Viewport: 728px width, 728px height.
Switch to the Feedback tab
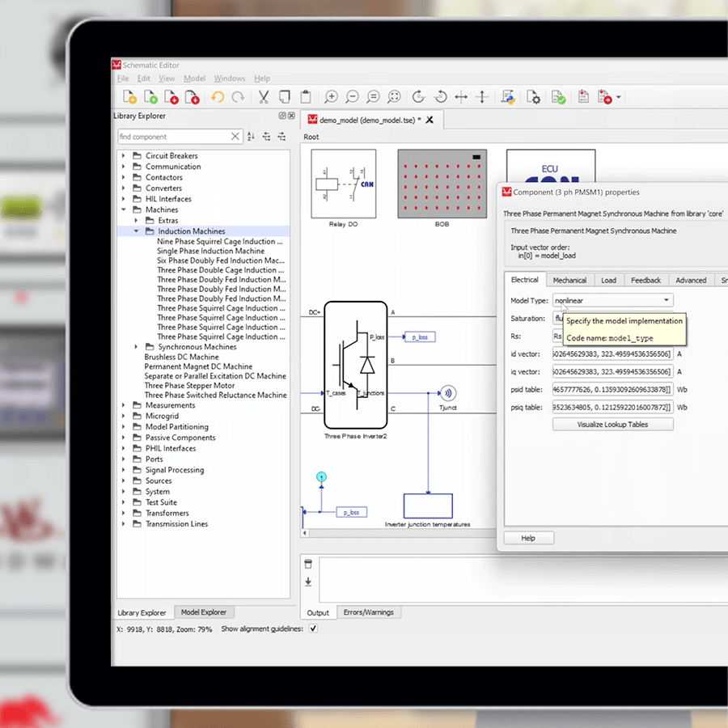click(645, 280)
